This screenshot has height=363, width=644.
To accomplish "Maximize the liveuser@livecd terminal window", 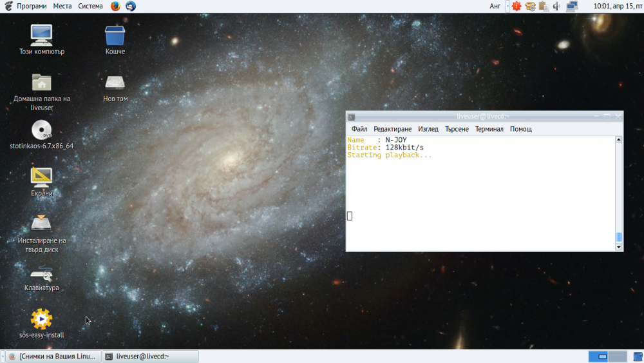I will (x=607, y=117).
